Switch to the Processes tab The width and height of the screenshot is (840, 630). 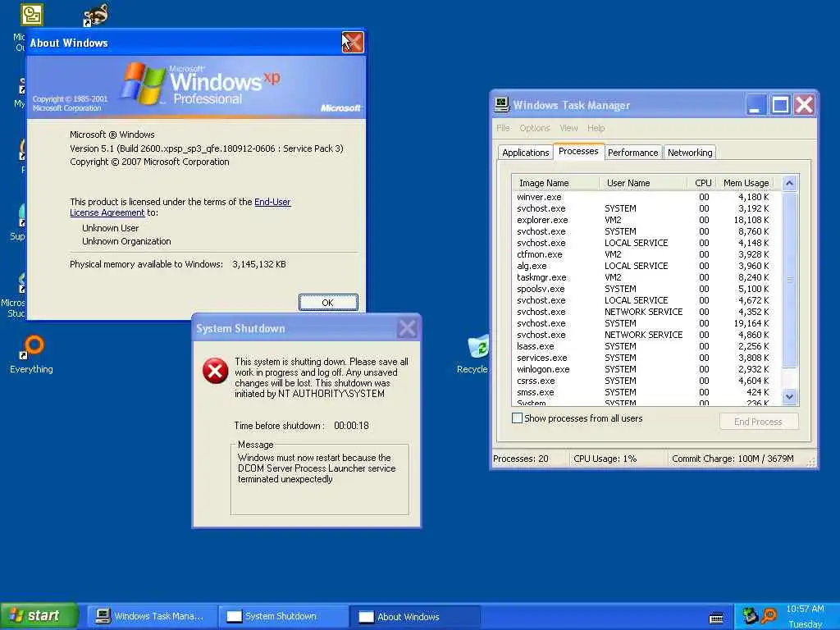coord(578,152)
